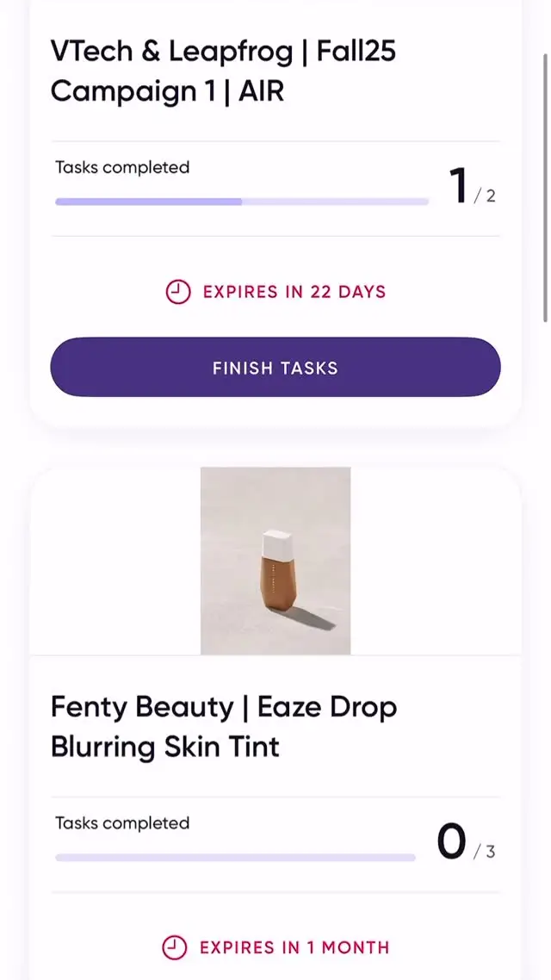Tap the Finish Tasks button
551x980 pixels.
(275, 367)
